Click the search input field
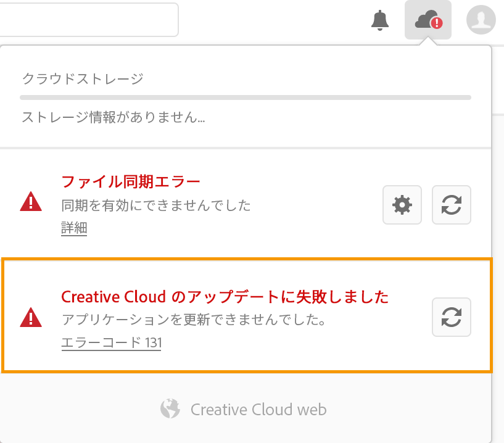The image size is (504, 443). pos(89,20)
